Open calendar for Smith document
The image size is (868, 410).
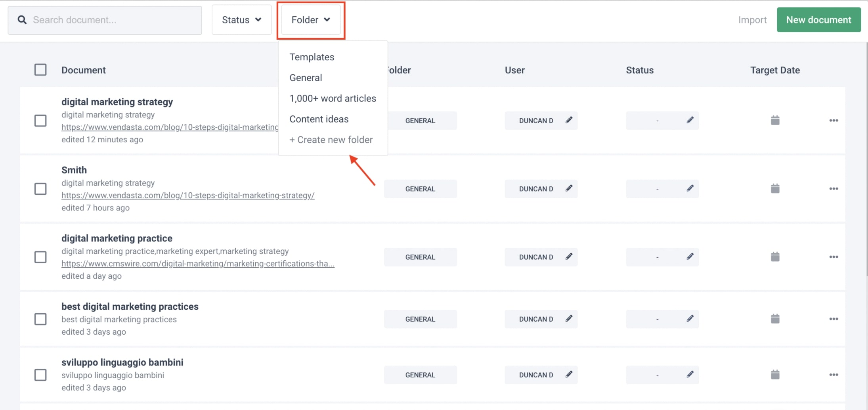(775, 188)
